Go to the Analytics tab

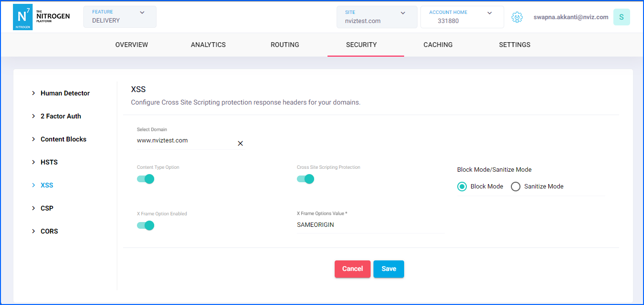pos(208,45)
